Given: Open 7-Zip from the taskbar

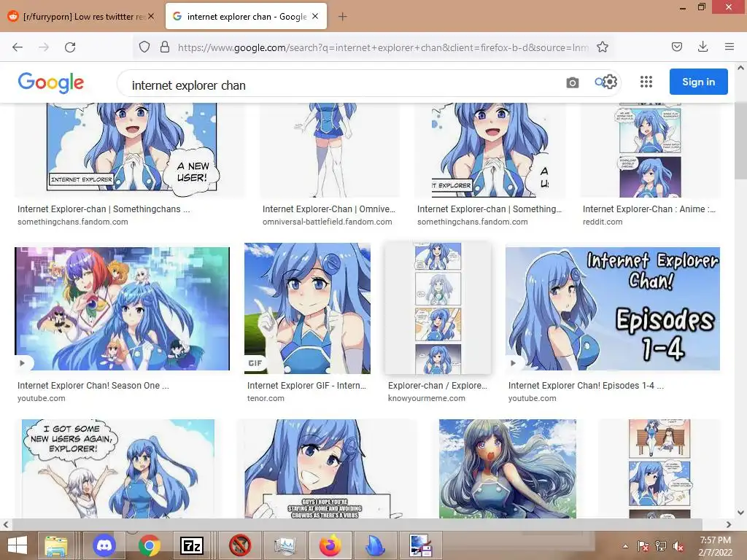Looking at the screenshot, I should tap(192, 545).
